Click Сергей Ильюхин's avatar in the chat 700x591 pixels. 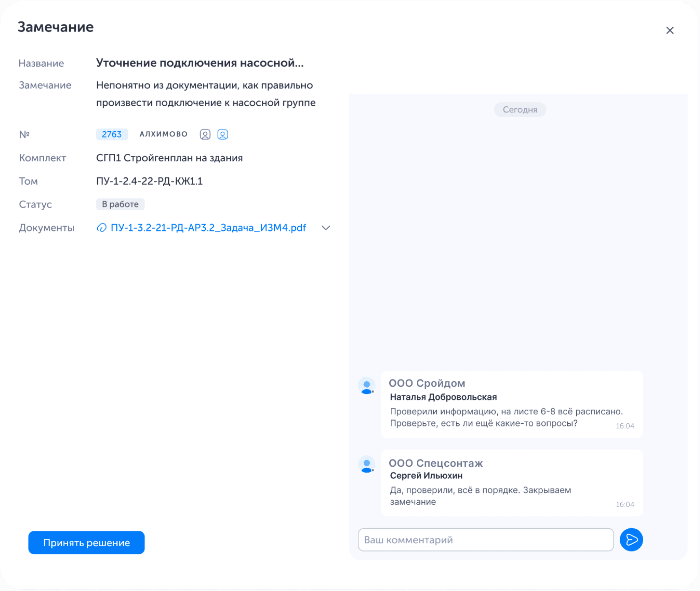[x=366, y=464]
